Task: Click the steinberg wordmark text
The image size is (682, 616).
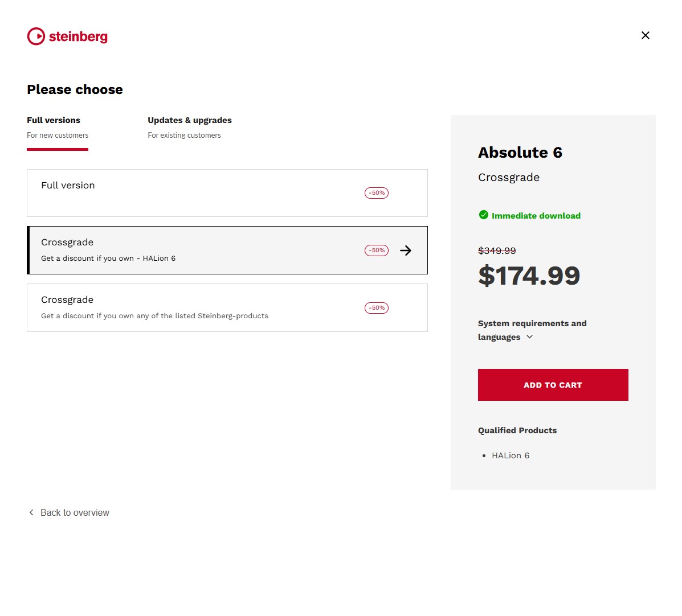Action: (x=78, y=36)
